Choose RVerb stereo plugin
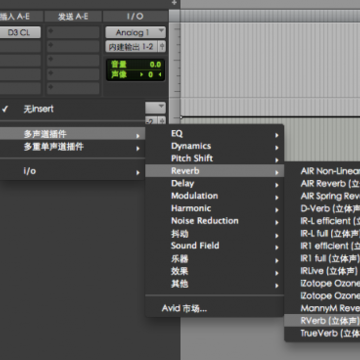Screen dimensions: 360x360 pyautogui.click(x=322, y=321)
